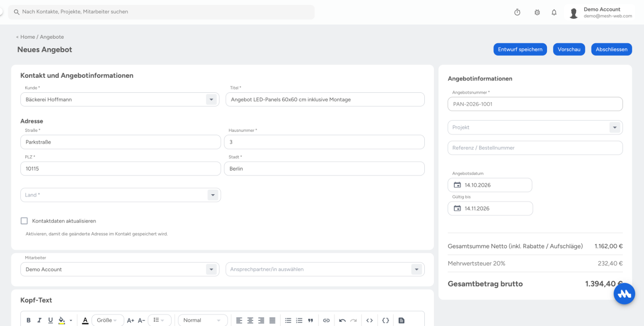Align text left in Kopf-Text editor
644x326 pixels.
click(x=239, y=320)
